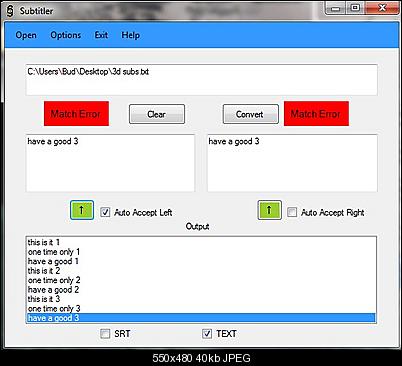
Task: Select output line 'have a good 1'
Action: point(201,261)
